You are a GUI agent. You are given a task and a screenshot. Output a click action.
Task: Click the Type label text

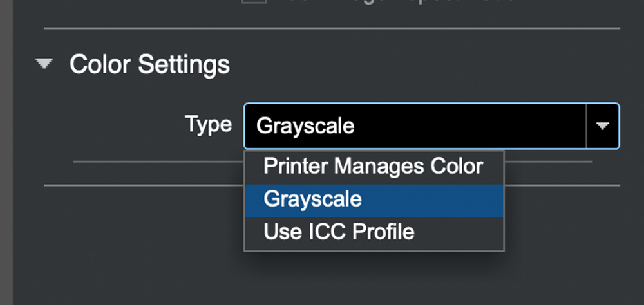click(x=208, y=124)
